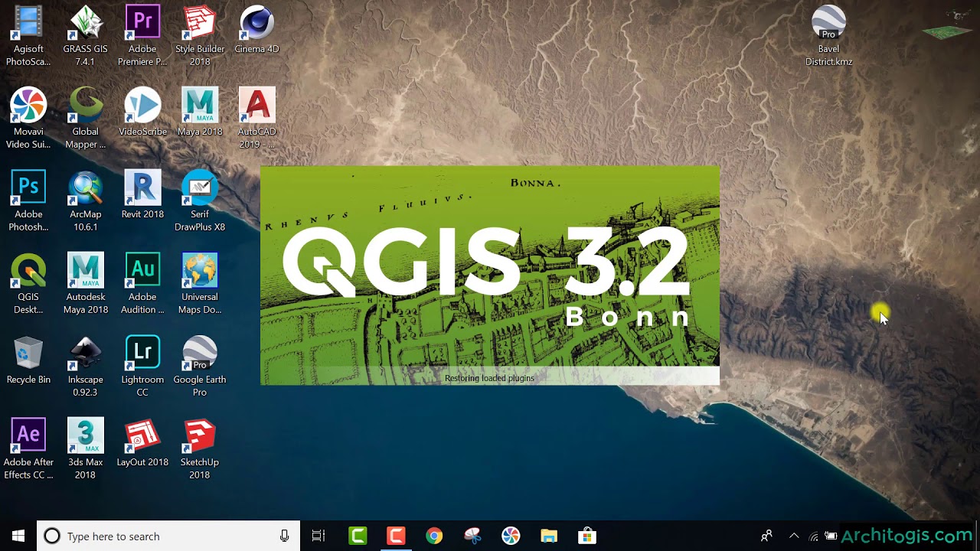The width and height of the screenshot is (980, 551).
Task: Select the 3ds Max 2018 shortcut
Action: (85, 448)
